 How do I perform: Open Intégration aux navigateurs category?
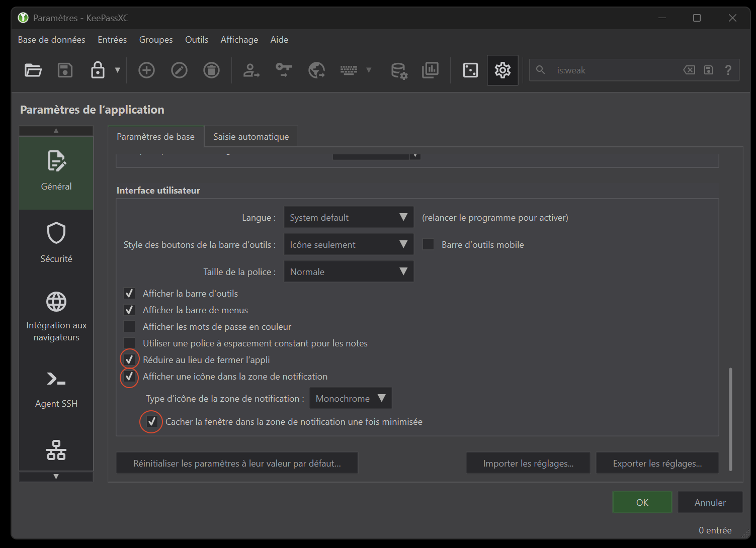56,317
